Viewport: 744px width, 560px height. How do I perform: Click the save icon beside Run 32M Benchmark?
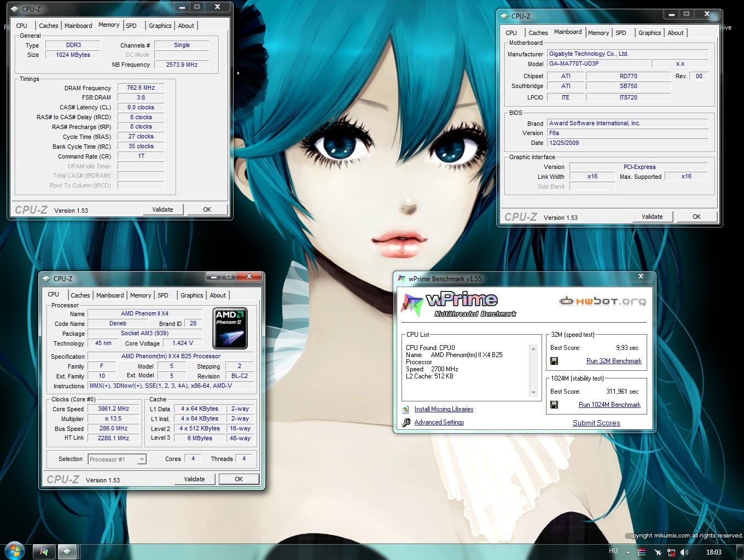tap(554, 361)
